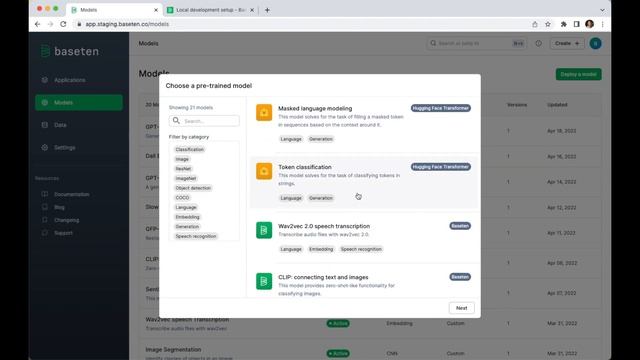The height and width of the screenshot is (360, 640).
Task: Filter by Object detection category
Action: tap(193, 188)
